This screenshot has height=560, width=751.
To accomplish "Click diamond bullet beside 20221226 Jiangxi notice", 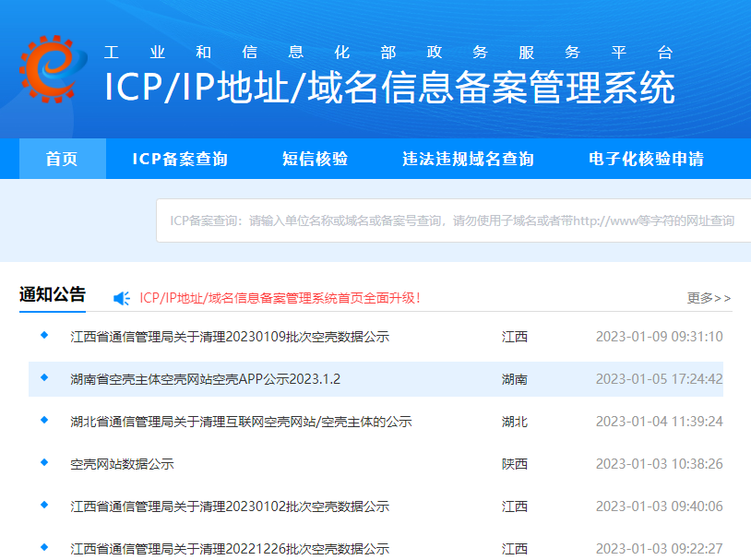I will pos(43,547).
